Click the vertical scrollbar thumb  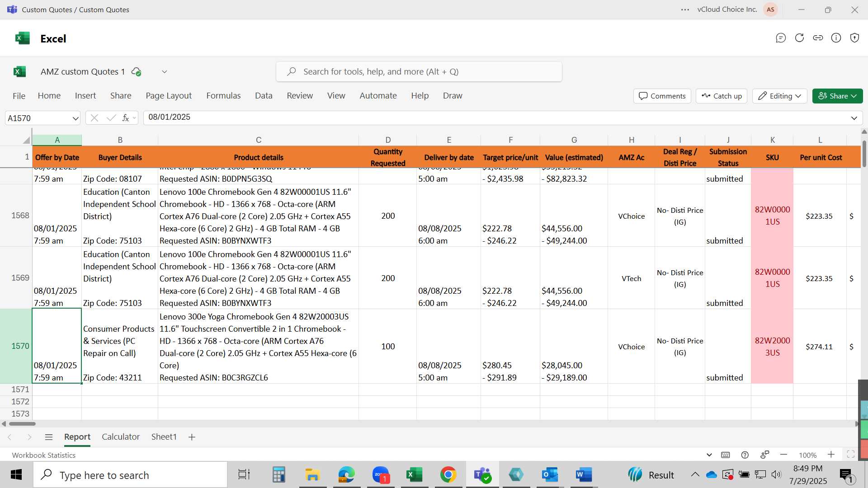[864, 154]
